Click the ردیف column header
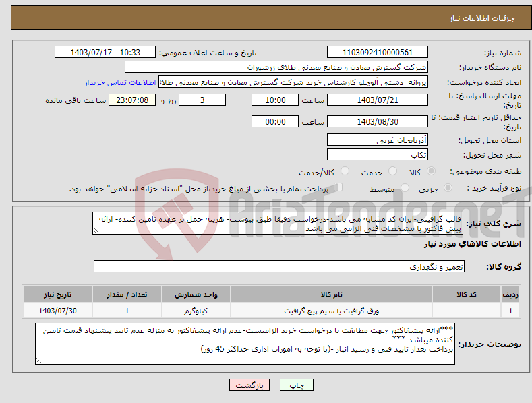Screen dimensions: 532x403 510,294
